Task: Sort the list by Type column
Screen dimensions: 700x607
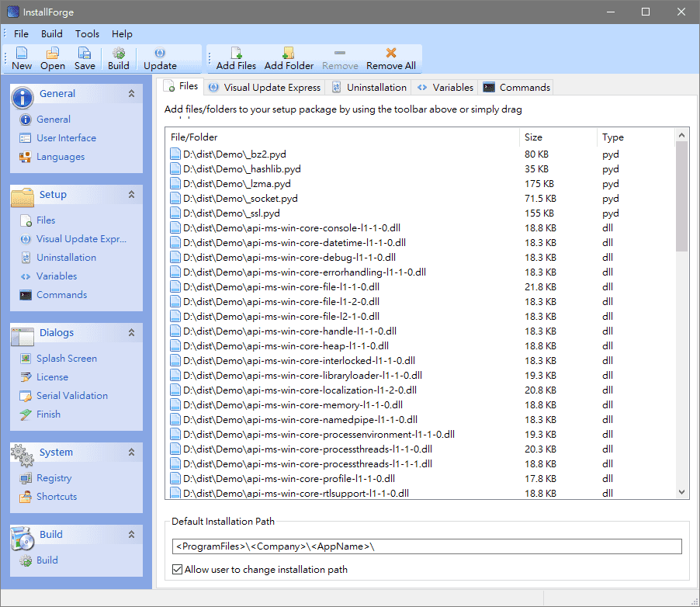Action: point(636,137)
